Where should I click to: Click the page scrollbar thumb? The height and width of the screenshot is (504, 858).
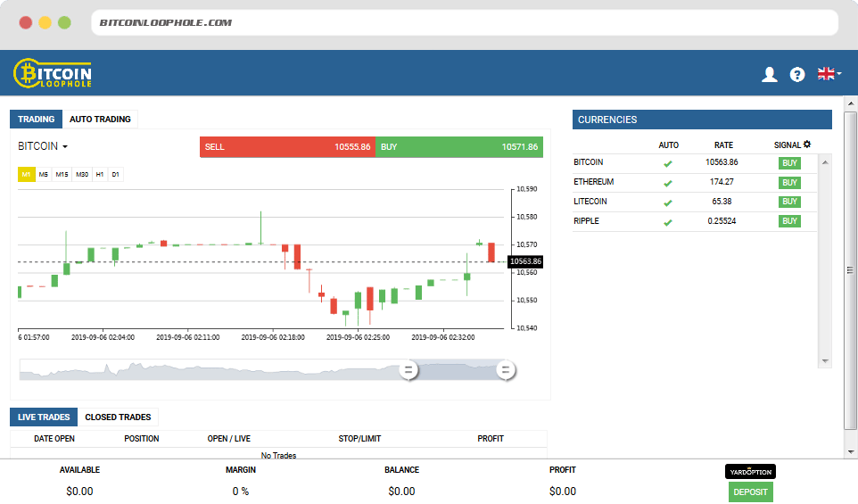[850, 271]
